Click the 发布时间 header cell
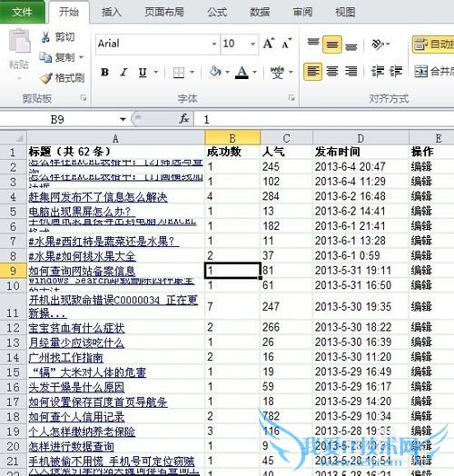Image resolution: width=454 pixels, height=476 pixels. click(x=360, y=152)
